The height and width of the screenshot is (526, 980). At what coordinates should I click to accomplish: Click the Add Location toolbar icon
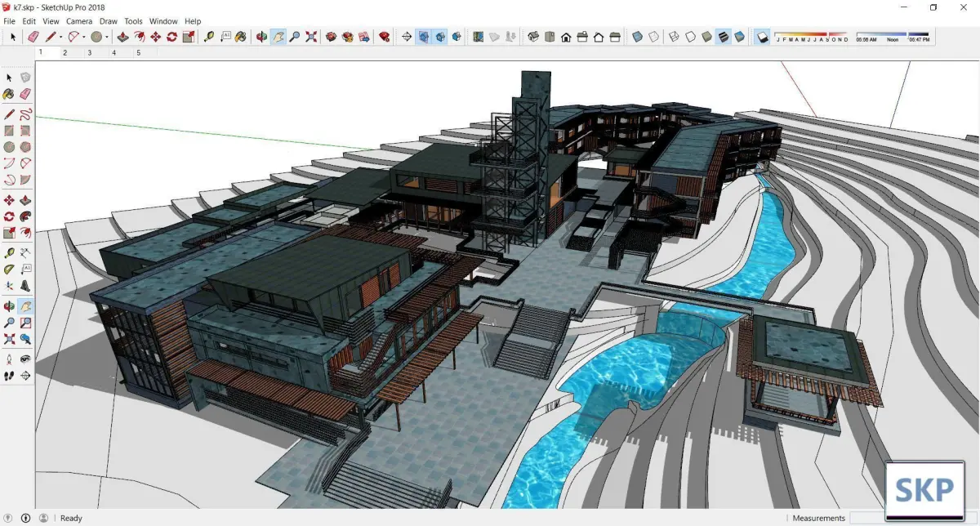pyautogui.click(x=478, y=37)
